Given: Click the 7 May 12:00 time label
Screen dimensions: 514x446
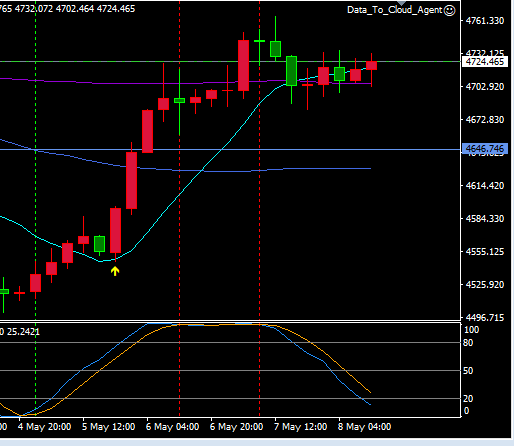Looking at the screenshot, I should [x=300, y=427].
